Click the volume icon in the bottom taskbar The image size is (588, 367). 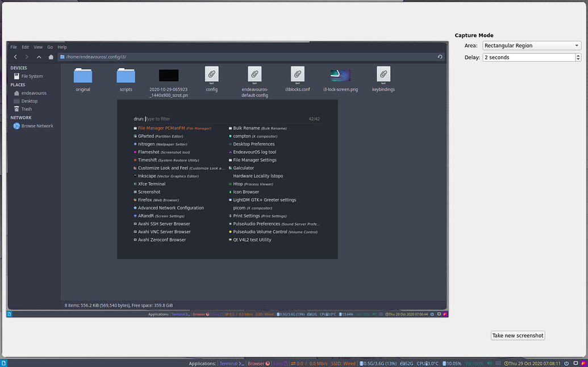click(489, 364)
